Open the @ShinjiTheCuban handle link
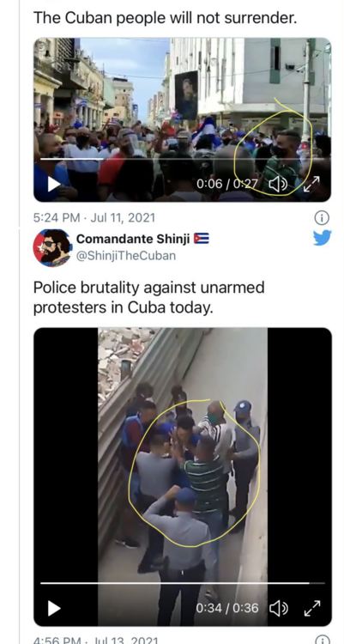 click(x=126, y=256)
